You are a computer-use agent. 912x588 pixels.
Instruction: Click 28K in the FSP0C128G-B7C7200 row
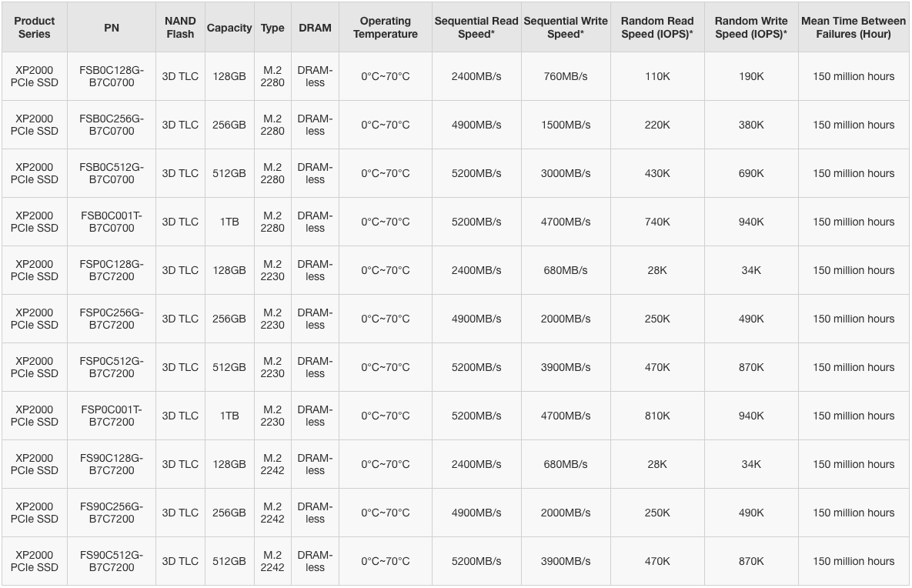pos(657,270)
